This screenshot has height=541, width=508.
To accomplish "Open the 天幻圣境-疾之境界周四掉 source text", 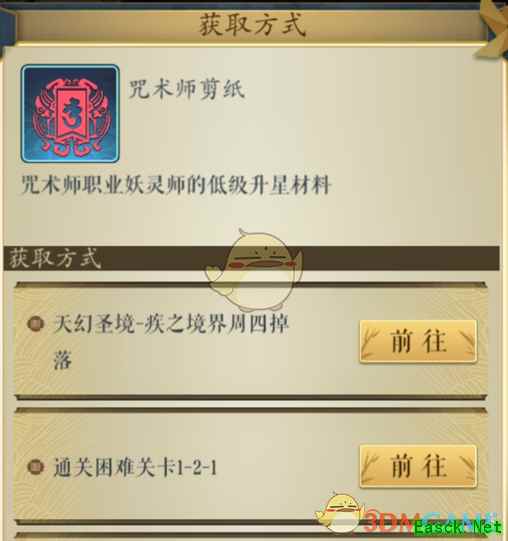I will coord(171,325).
